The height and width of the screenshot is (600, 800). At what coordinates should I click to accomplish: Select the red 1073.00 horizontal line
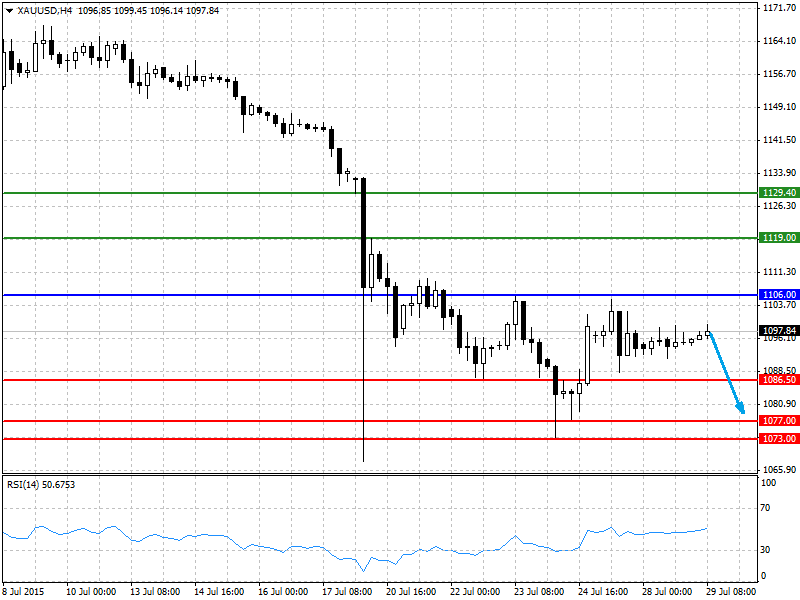(x=380, y=439)
